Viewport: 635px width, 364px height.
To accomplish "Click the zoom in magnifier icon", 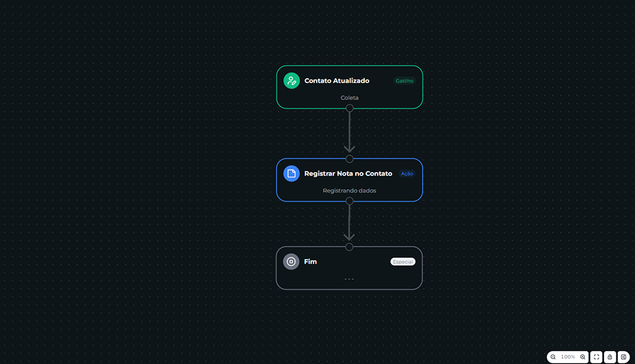I will pyautogui.click(x=582, y=356).
